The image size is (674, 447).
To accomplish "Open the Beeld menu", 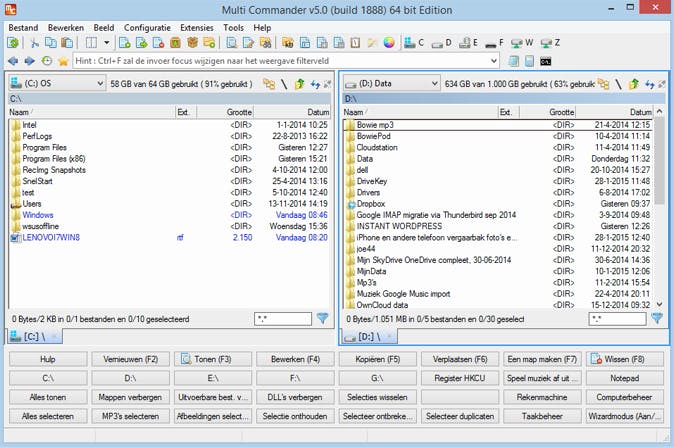I will point(104,28).
